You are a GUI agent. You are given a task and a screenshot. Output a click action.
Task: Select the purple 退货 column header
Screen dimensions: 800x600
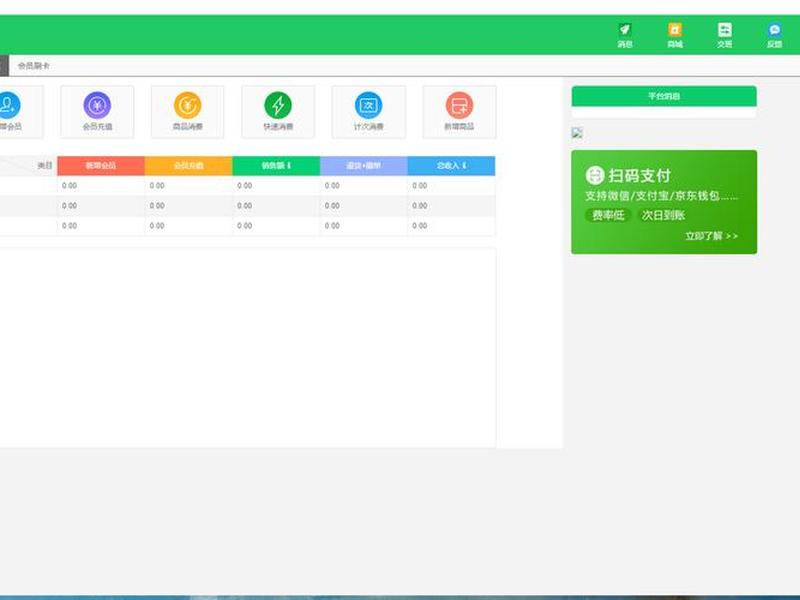point(364,166)
